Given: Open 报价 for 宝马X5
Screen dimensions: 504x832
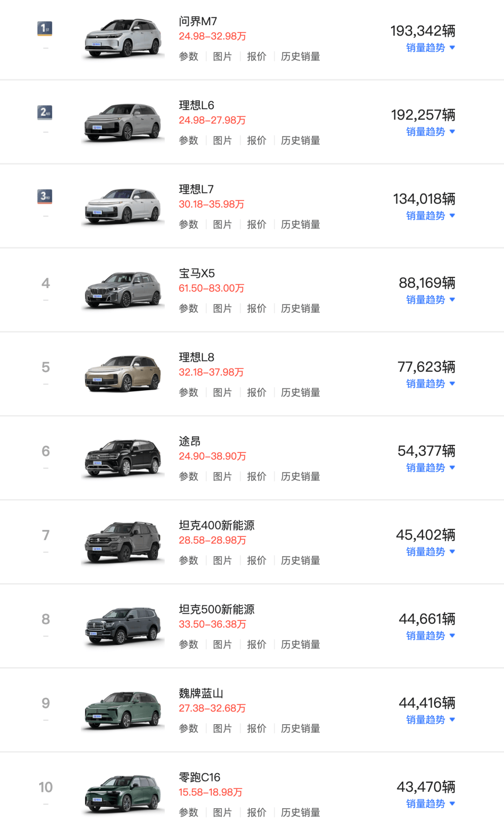Looking at the screenshot, I should click(x=256, y=309).
